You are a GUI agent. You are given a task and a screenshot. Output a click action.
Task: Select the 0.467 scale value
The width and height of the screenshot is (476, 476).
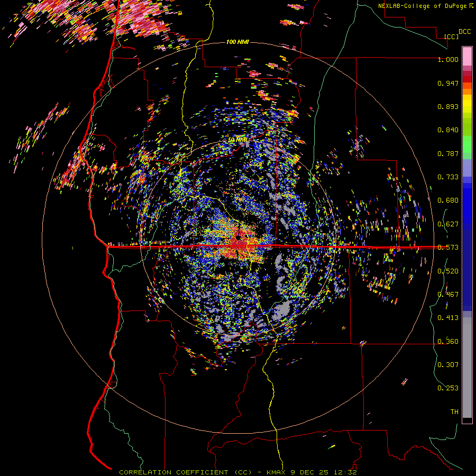(x=448, y=295)
